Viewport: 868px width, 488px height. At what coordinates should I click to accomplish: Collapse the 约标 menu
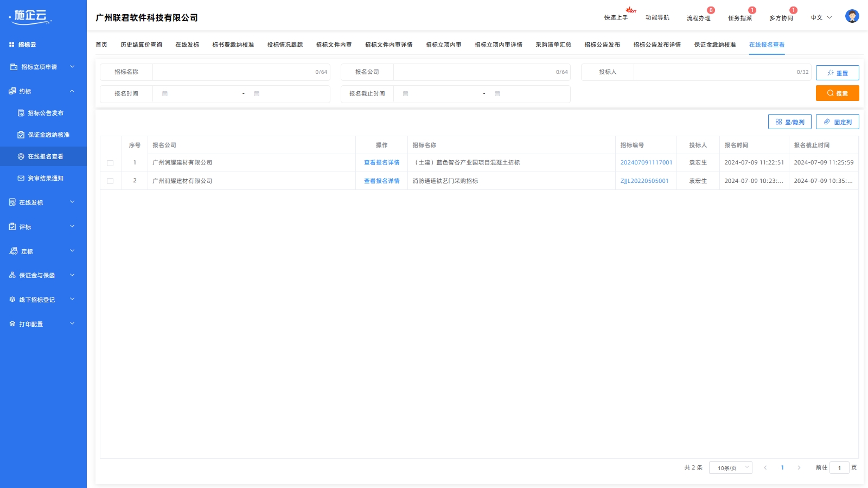(x=72, y=91)
